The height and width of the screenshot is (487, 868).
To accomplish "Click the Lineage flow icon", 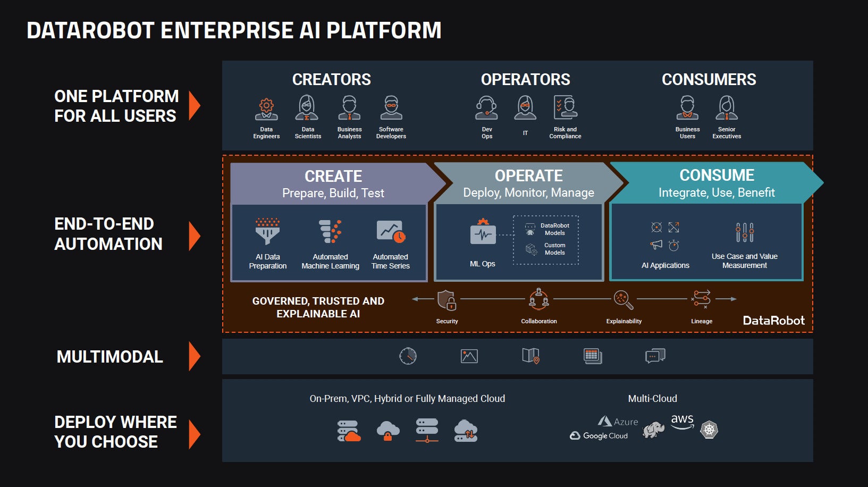I will tap(701, 299).
